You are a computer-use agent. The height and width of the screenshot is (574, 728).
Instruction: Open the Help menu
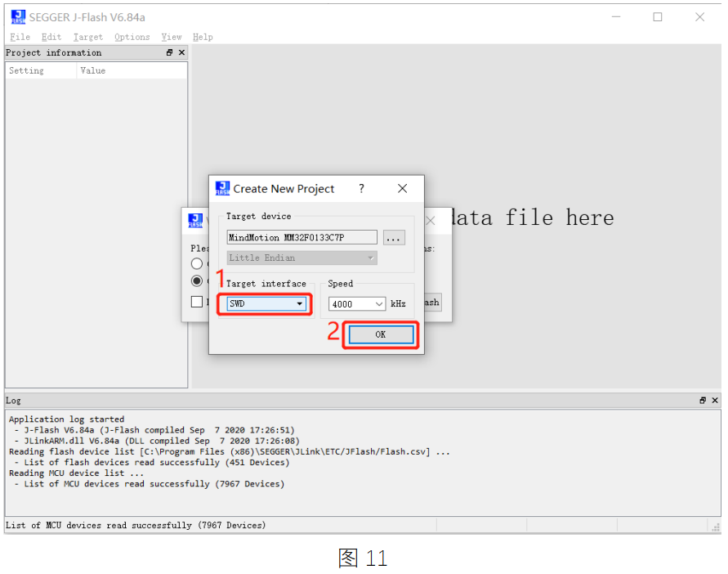(x=203, y=37)
